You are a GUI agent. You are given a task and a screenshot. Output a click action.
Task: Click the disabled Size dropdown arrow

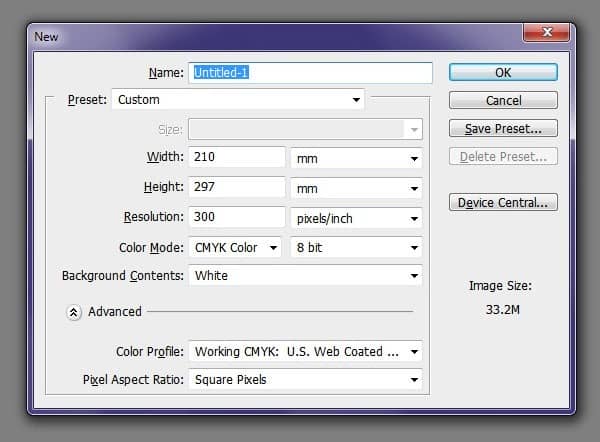click(414, 129)
